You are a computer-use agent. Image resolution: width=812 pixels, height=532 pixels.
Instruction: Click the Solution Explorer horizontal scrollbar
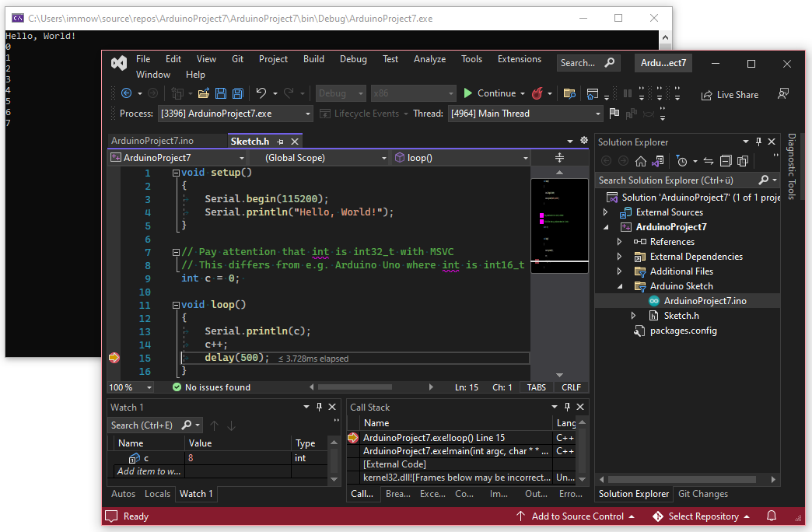[x=681, y=479]
